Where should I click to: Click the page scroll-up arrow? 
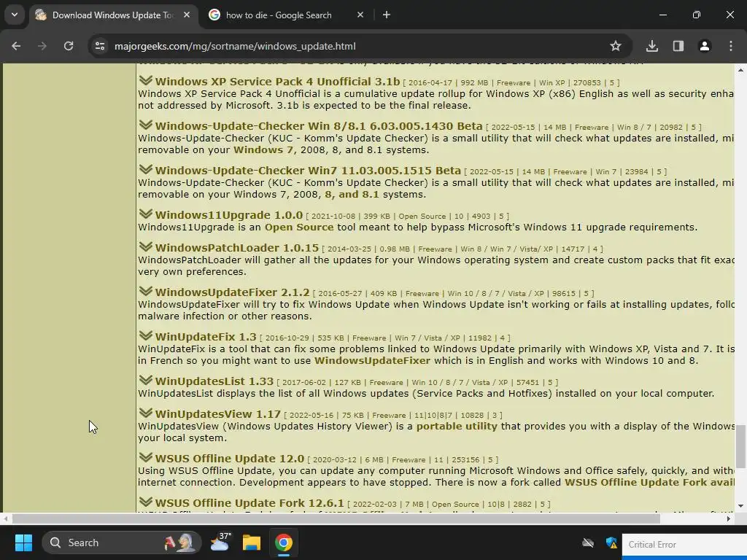click(x=740, y=70)
